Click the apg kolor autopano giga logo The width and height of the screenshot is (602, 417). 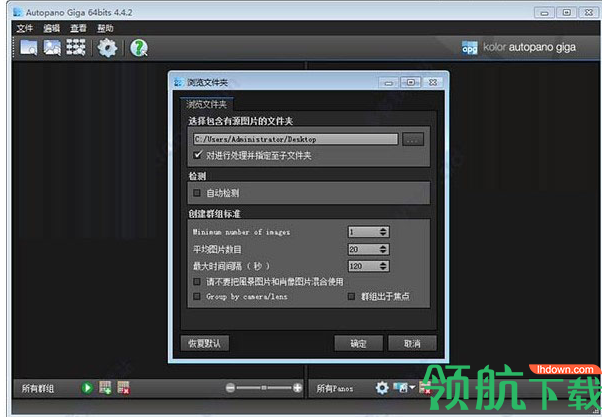tap(518, 48)
